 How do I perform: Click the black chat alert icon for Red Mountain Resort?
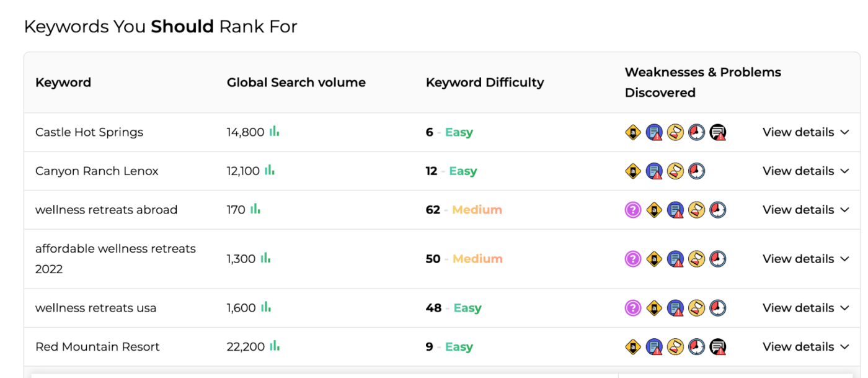718,347
